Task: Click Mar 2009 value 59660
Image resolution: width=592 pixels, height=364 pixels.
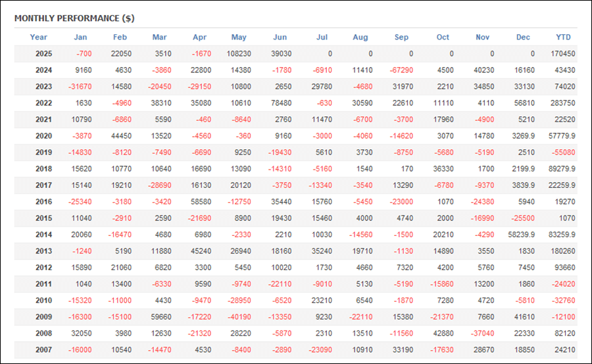Action: click(161, 317)
